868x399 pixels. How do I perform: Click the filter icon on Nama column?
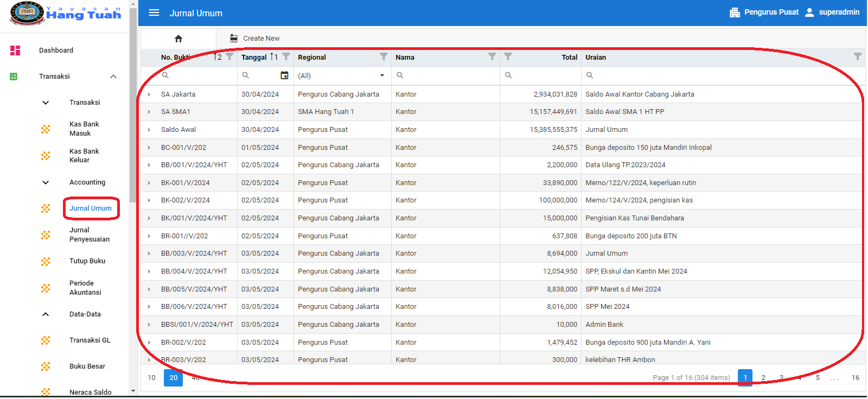click(x=492, y=57)
